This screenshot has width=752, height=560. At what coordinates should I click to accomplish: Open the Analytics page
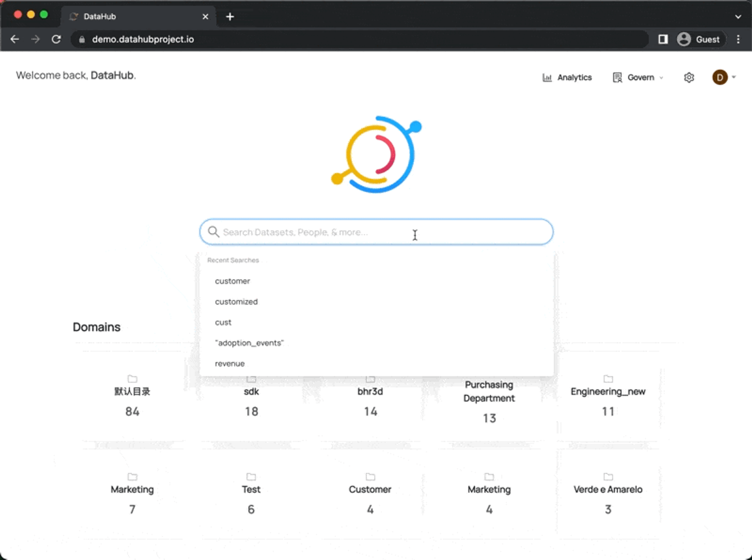(x=567, y=78)
